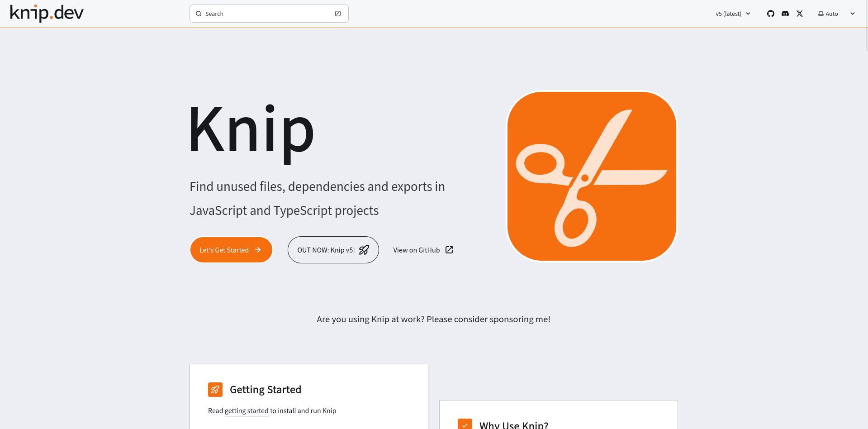
Task: Click the rocket icon next to Getting Started
Action: (215, 390)
